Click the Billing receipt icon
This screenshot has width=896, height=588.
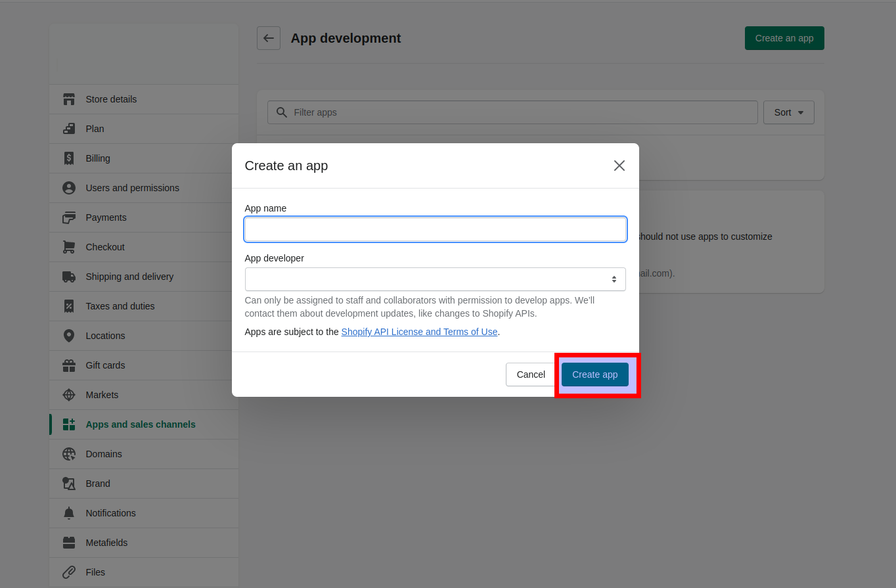click(69, 158)
